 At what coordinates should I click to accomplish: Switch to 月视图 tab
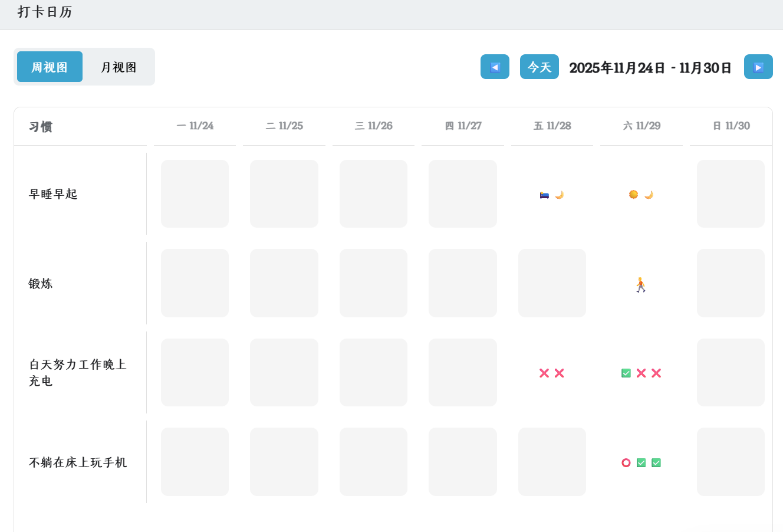pos(119,67)
